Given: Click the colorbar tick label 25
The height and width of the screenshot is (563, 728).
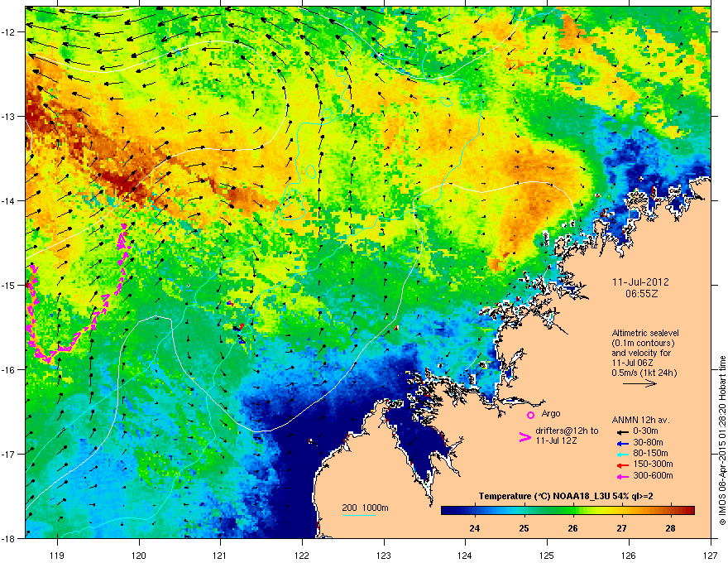Looking at the screenshot, I should 524,528.
